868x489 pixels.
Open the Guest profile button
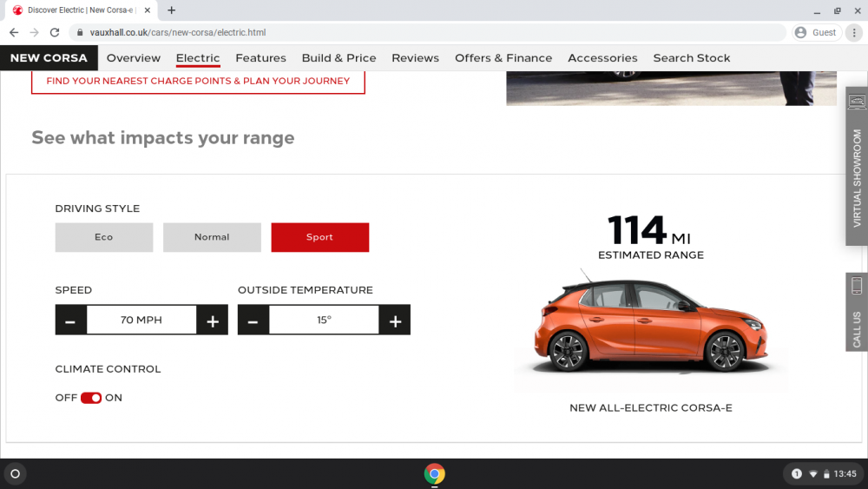pyautogui.click(x=817, y=33)
